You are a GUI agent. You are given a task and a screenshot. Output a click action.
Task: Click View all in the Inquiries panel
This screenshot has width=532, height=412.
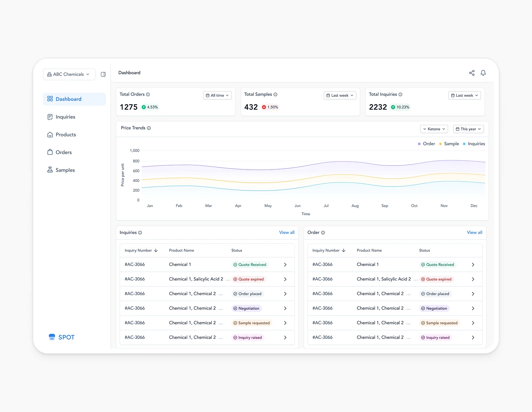(287, 232)
